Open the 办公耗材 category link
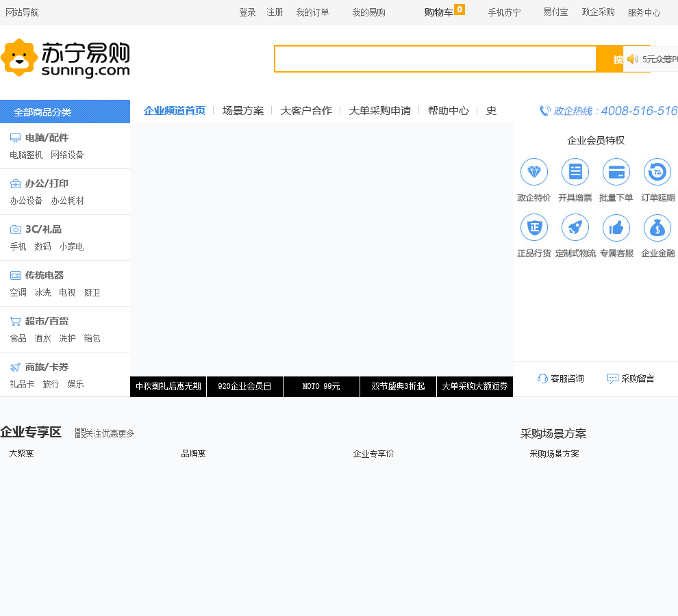This screenshot has width=678, height=616. pos(67,201)
